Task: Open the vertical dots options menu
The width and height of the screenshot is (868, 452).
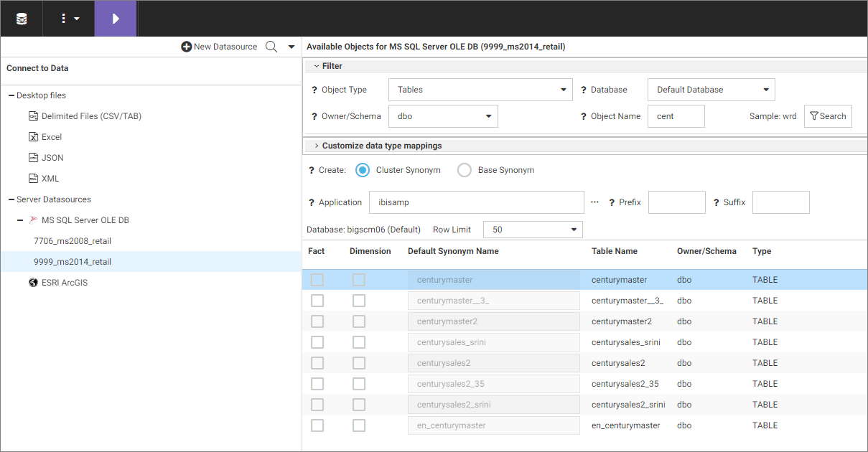Action: pos(69,19)
